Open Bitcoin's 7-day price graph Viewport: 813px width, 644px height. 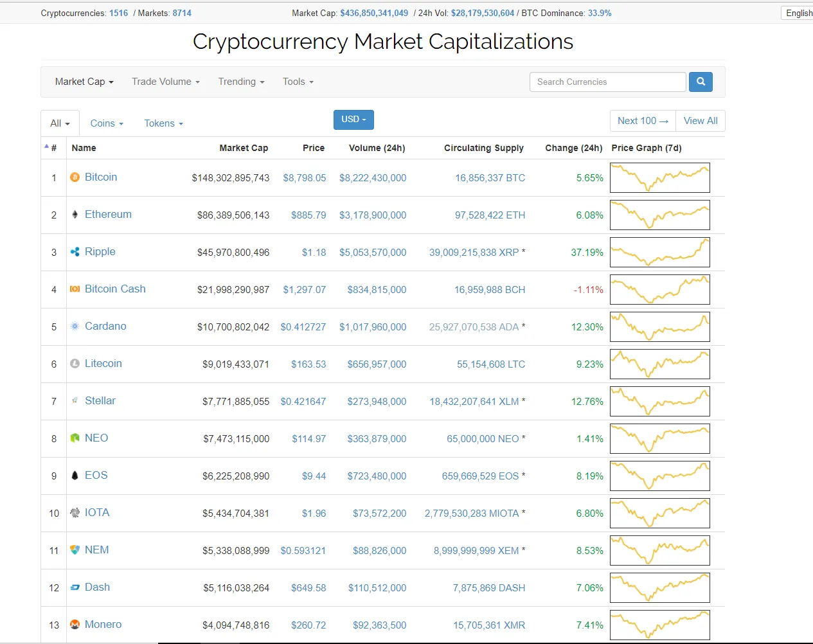660,178
